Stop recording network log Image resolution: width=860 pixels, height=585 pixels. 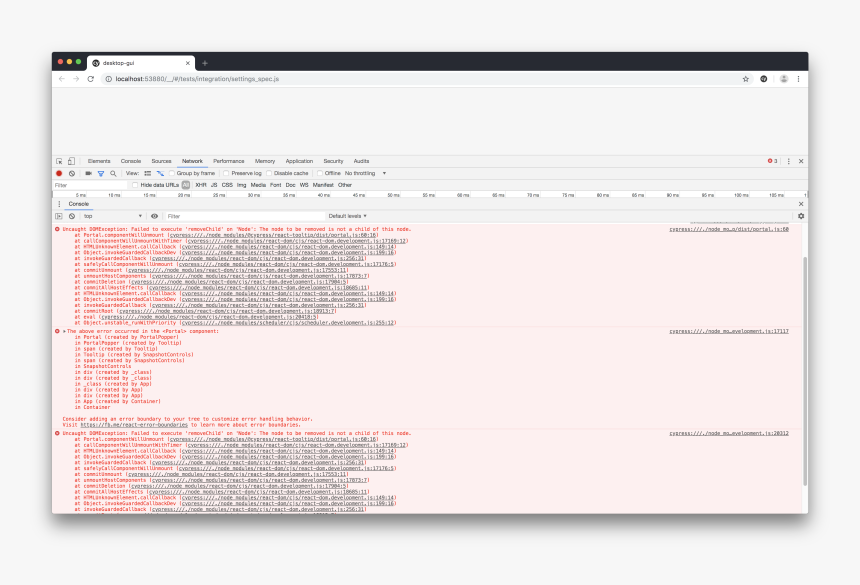tap(58, 173)
